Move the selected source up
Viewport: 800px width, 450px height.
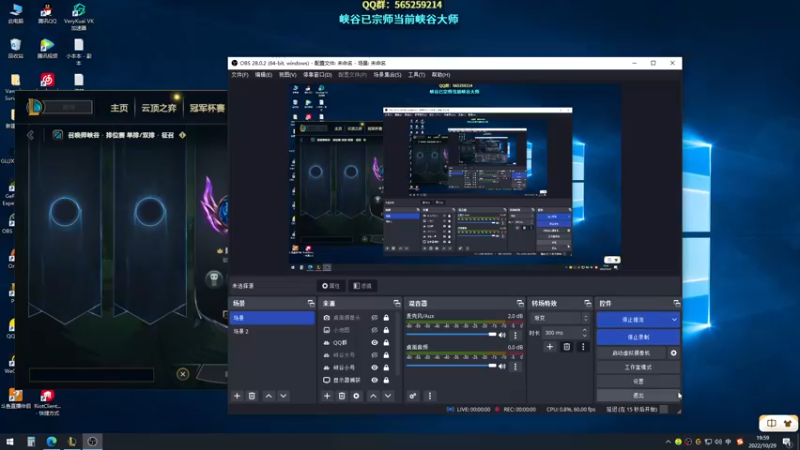[x=373, y=396]
